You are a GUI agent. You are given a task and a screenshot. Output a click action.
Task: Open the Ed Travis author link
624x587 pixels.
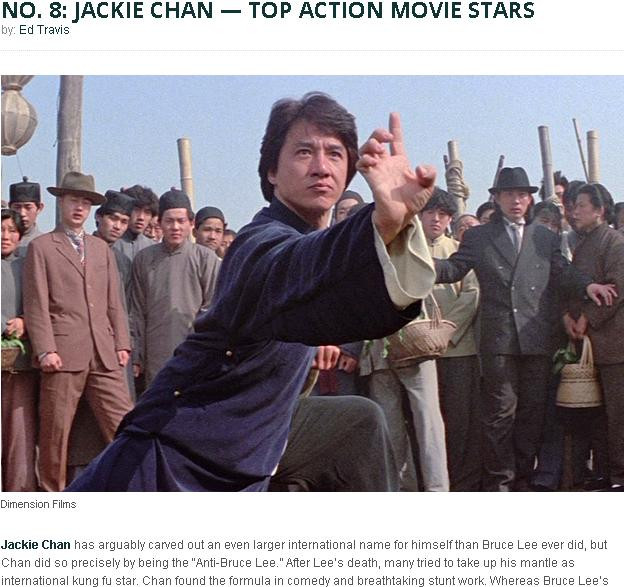pos(44,30)
